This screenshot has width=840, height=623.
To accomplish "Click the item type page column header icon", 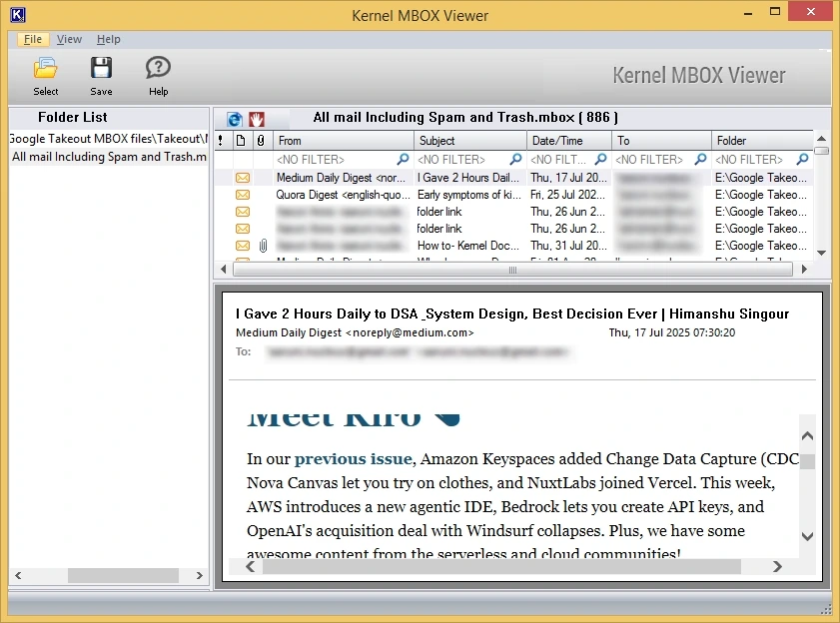I will tap(241, 141).
